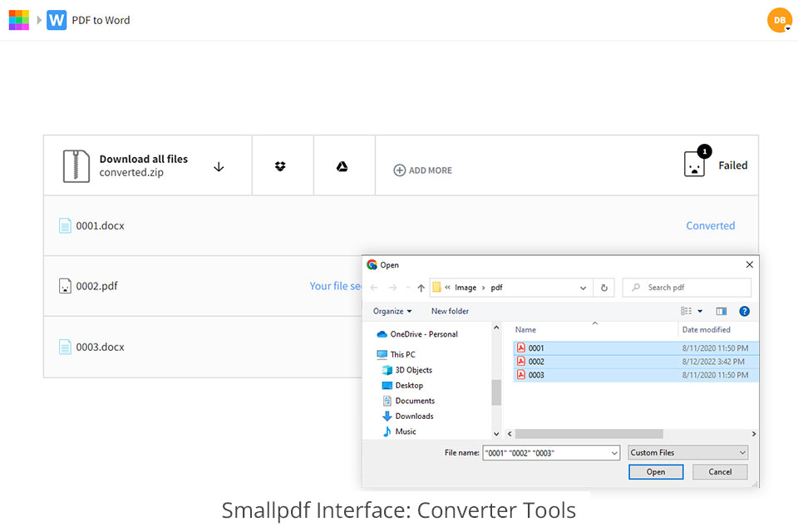Save files to Dropbox

[280, 166]
